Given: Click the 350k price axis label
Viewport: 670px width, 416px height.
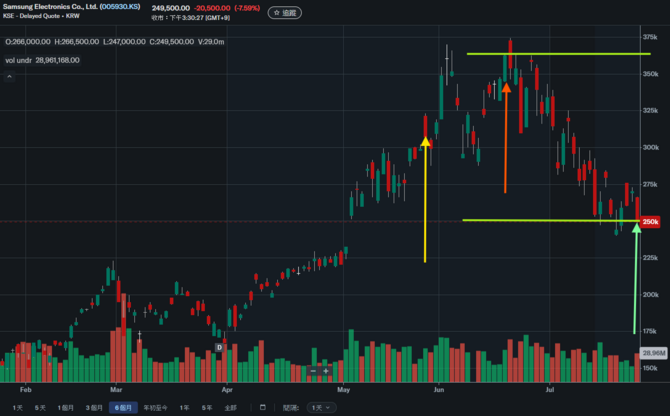Looking at the screenshot, I should [650, 74].
